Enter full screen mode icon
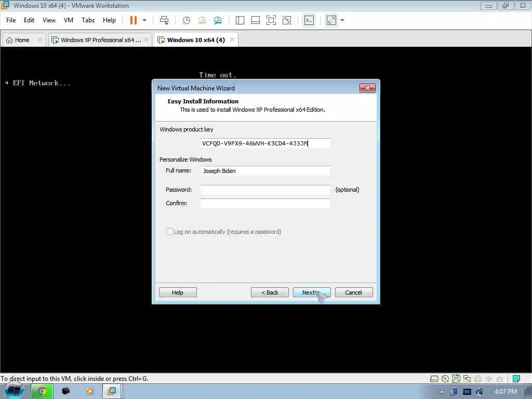The height and width of the screenshot is (399, 532). [271, 20]
